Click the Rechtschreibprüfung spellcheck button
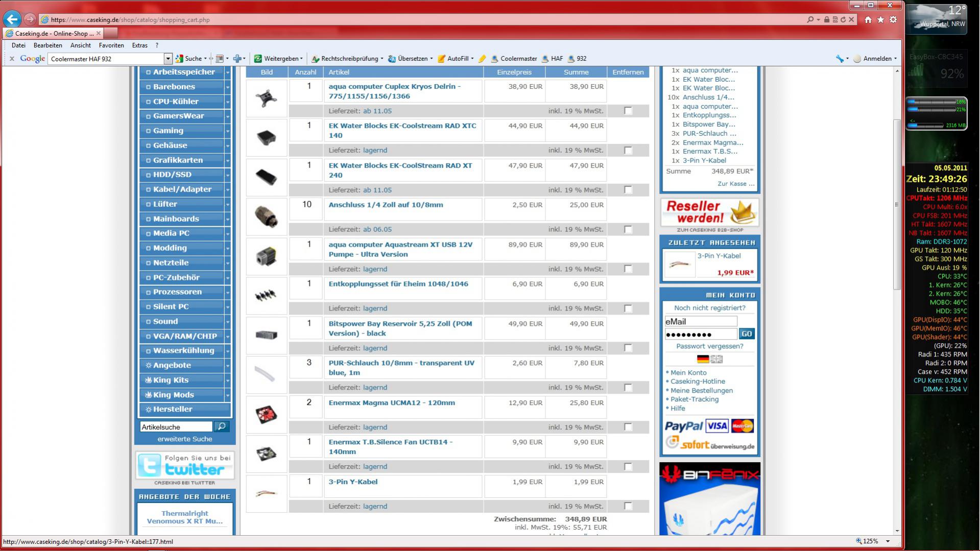This screenshot has width=980, height=551. [347, 59]
